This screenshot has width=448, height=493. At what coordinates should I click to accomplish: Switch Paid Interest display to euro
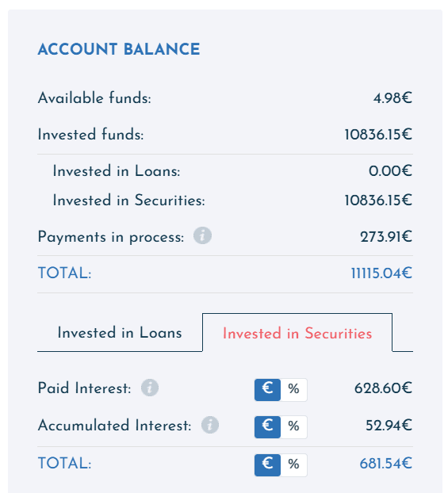(267, 389)
